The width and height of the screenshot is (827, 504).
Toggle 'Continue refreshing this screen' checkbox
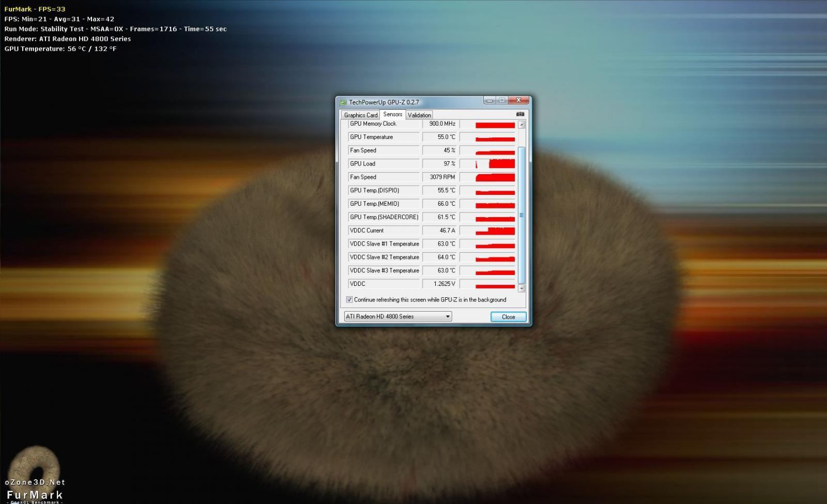pos(349,300)
